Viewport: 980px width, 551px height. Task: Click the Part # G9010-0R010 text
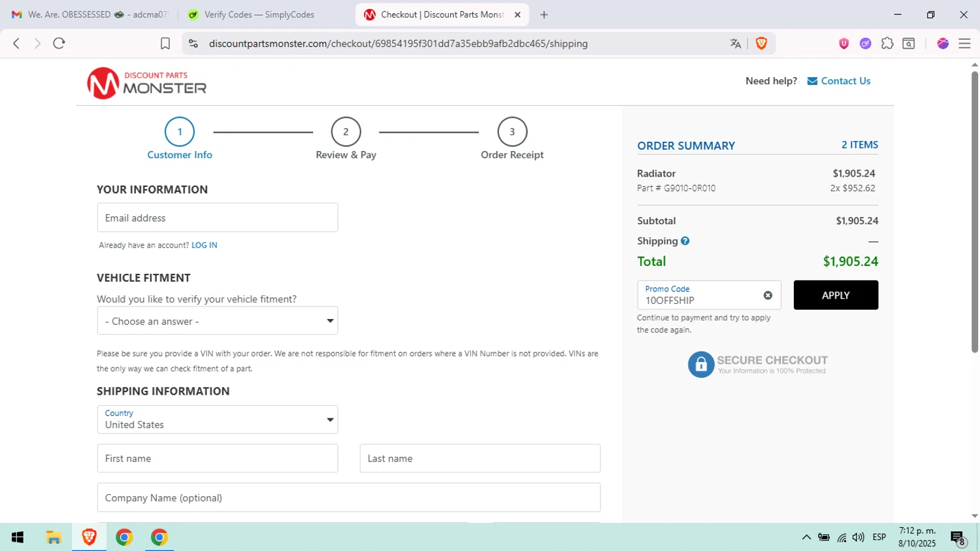click(676, 188)
